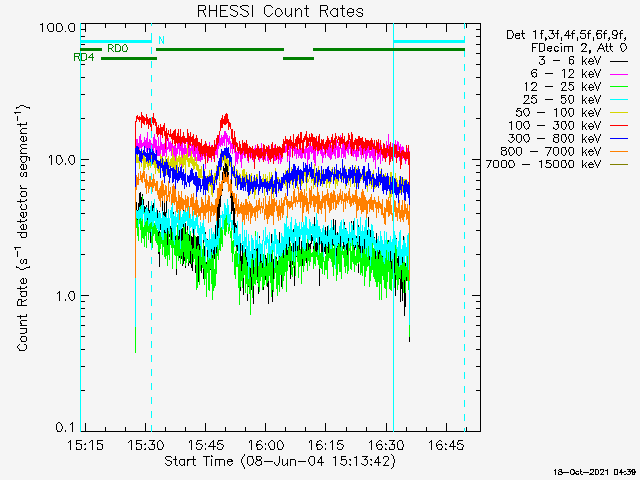The height and width of the screenshot is (480, 640).
Task: Click the x-axis tick label "16:45"
Action: click(x=446, y=445)
